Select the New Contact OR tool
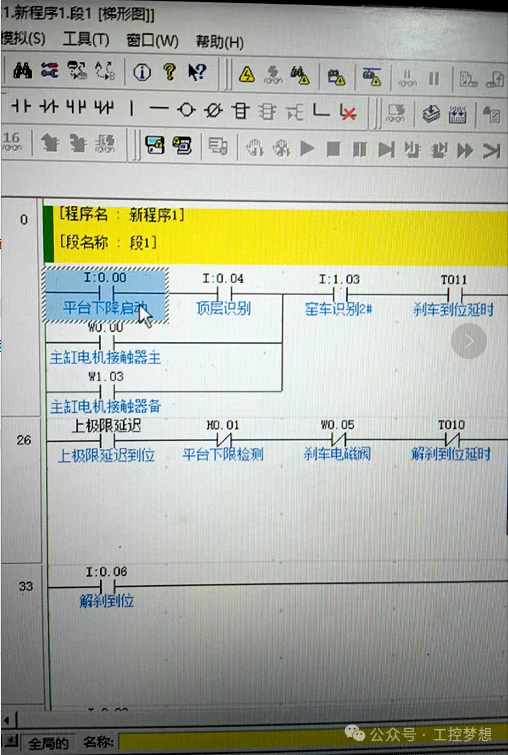This screenshot has width=508, height=755. [76, 107]
